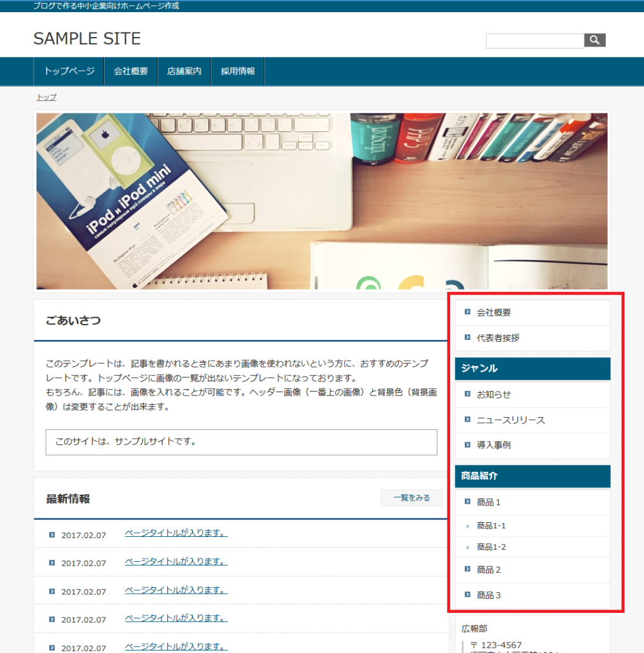
Task: Click arrow icon beside 導入事例
Action: click(x=467, y=444)
